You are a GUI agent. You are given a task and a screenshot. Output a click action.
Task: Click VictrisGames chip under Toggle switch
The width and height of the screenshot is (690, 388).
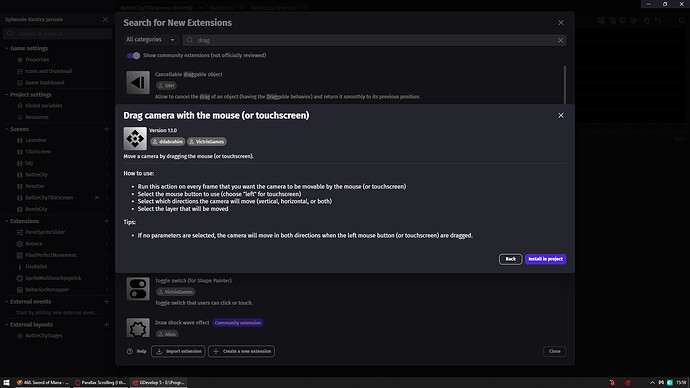pyautogui.click(x=175, y=292)
